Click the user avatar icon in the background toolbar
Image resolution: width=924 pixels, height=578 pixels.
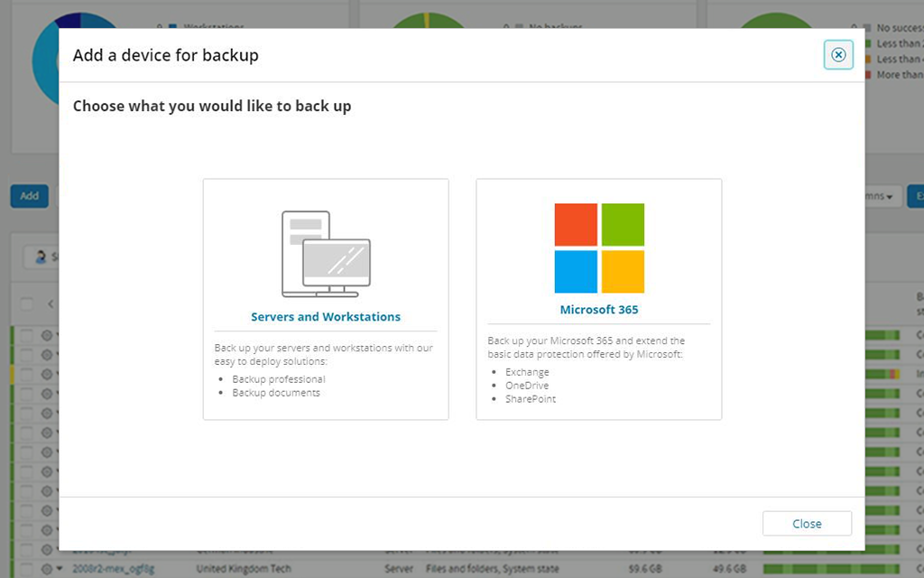41,256
